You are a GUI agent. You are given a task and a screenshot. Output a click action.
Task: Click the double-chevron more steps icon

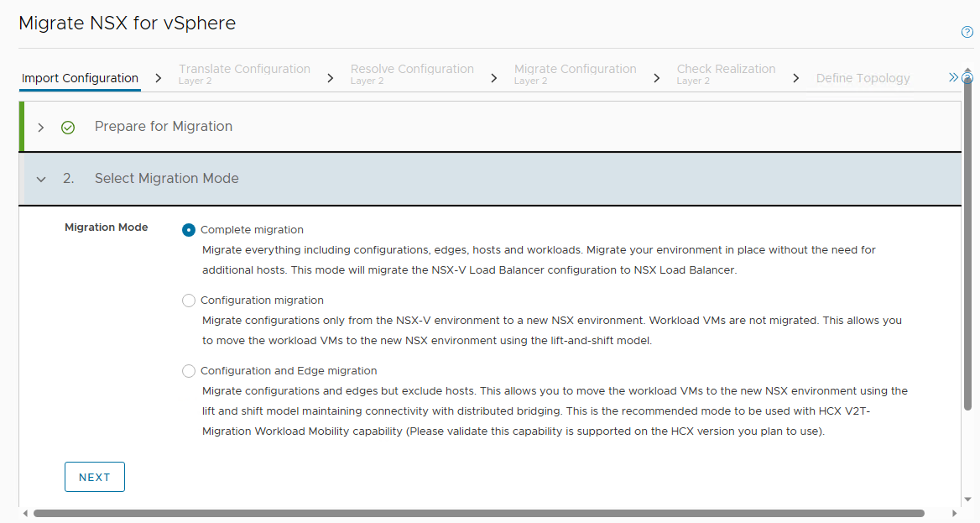tap(953, 77)
